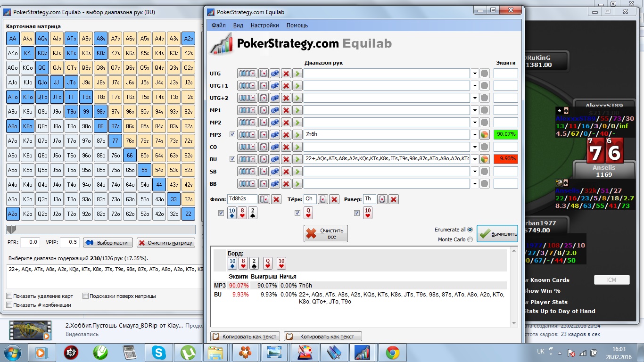This screenshot has width=644, height=362.
Task: Expand BU range dropdown arrow
Action: [x=474, y=159]
